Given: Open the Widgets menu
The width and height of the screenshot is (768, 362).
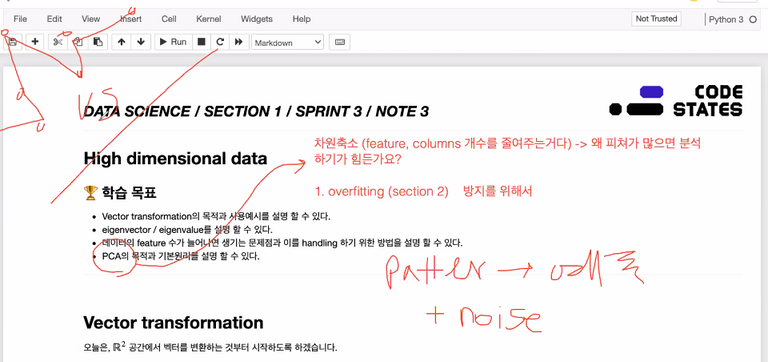Looking at the screenshot, I should point(257,19).
